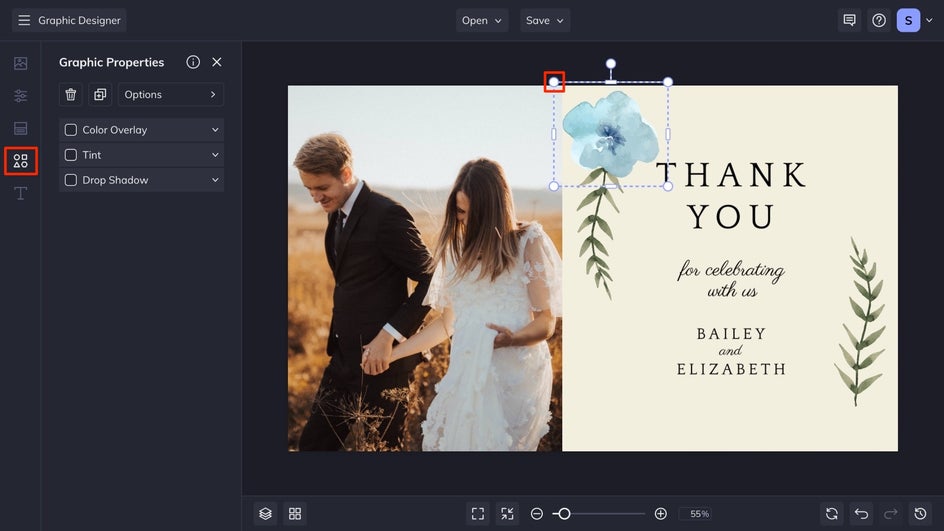Select the script 'and' text between names
Viewport: 944px width, 531px height.
point(730,351)
